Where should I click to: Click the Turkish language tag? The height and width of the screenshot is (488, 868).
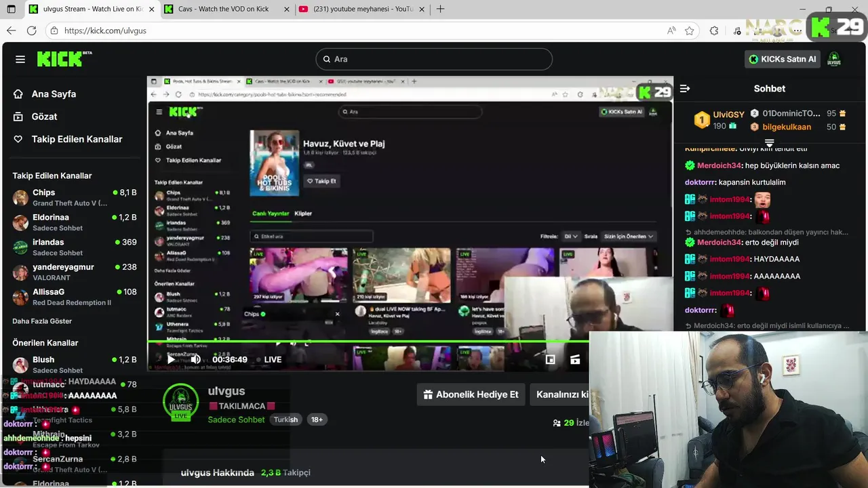(x=285, y=420)
